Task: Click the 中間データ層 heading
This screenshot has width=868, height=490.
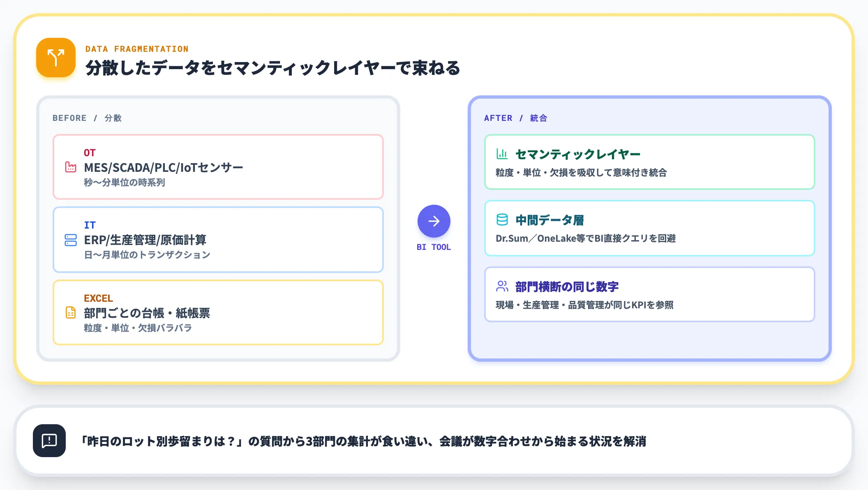Action: [x=549, y=220]
